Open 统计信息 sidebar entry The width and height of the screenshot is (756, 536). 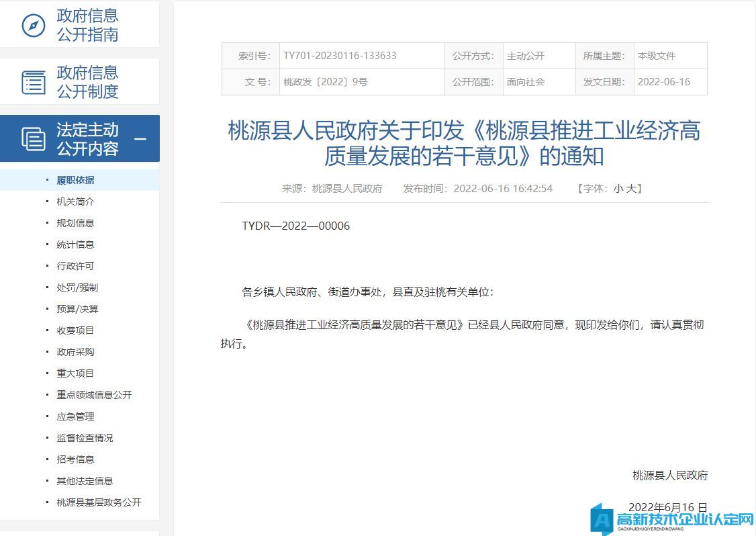pos(75,244)
